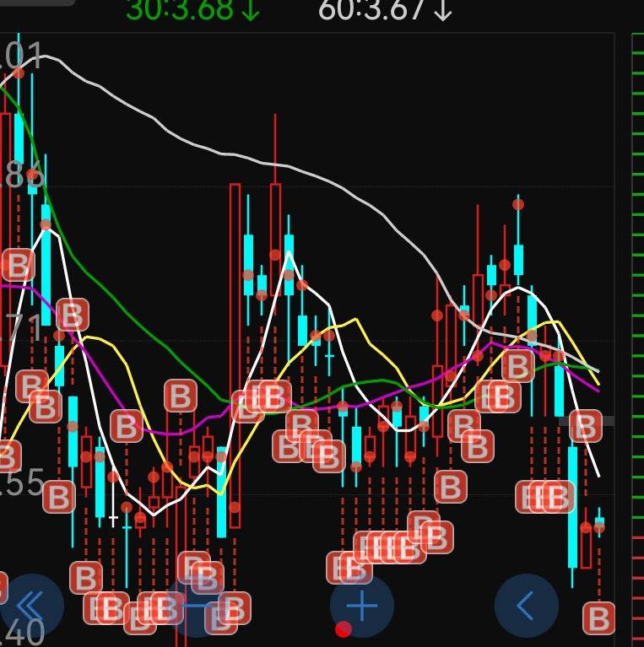This screenshot has height=647, width=644.
Task: Select the white 60:3.67 moving average label
Action: coord(386,10)
